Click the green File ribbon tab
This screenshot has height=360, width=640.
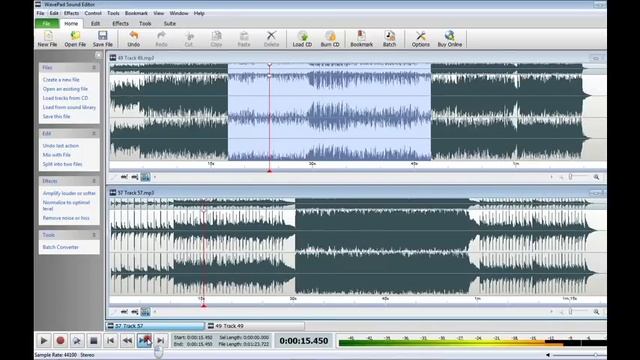click(47, 24)
